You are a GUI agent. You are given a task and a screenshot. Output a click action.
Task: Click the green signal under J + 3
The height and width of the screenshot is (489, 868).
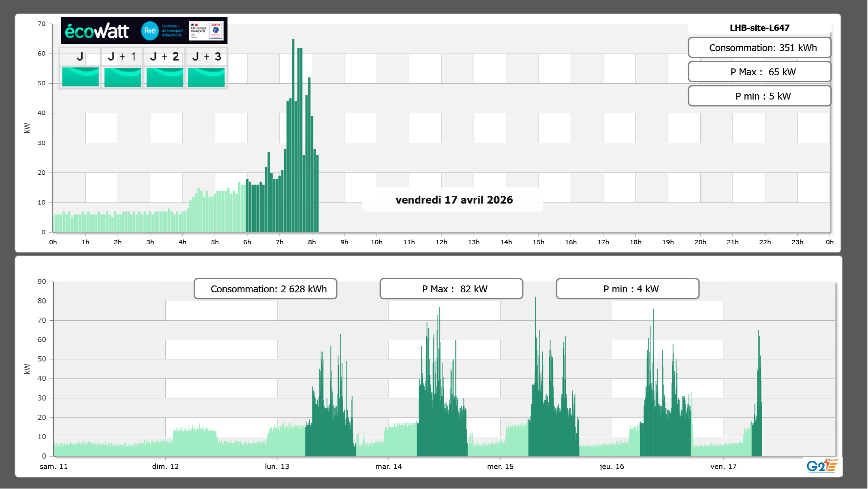coord(206,77)
